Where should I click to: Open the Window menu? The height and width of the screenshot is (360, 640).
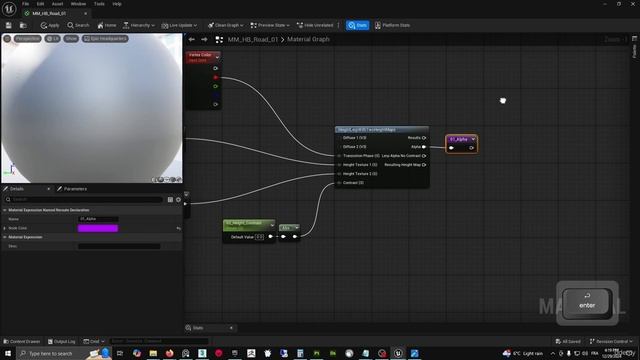pyautogui.click(x=78, y=4)
